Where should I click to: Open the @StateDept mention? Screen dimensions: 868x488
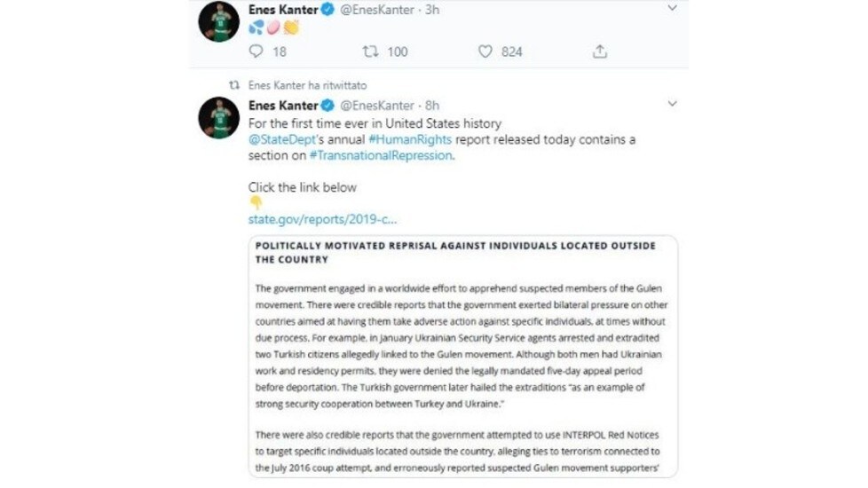pos(281,139)
